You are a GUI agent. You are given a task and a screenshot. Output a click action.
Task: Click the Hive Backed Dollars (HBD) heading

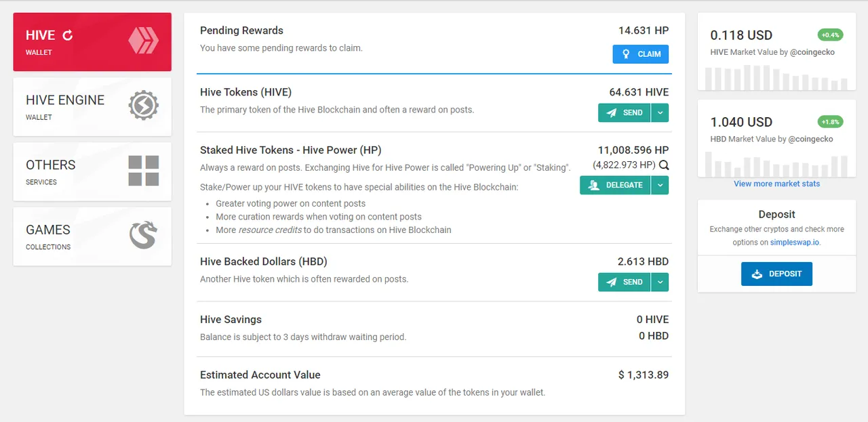(x=263, y=261)
